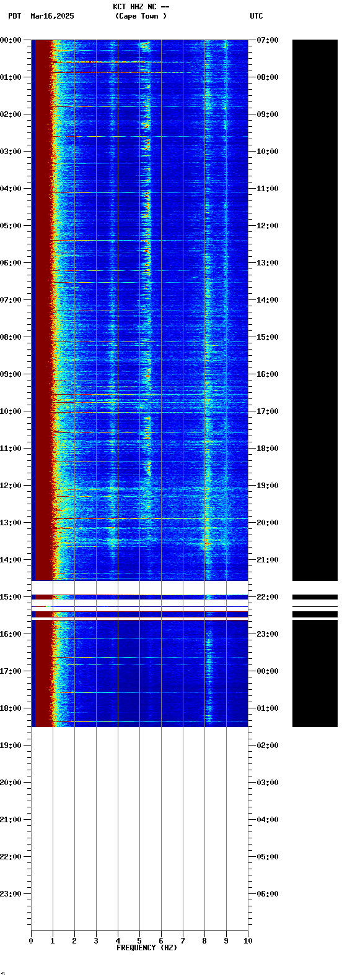Viewport: 342px width, 980px height.
Task: Click the '8' frequency axis tick label
Action: [204, 941]
